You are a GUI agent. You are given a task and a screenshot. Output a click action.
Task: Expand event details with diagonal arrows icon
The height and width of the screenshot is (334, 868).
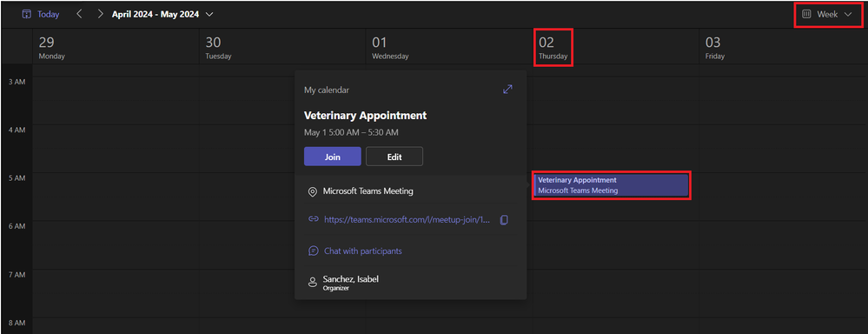[507, 90]
